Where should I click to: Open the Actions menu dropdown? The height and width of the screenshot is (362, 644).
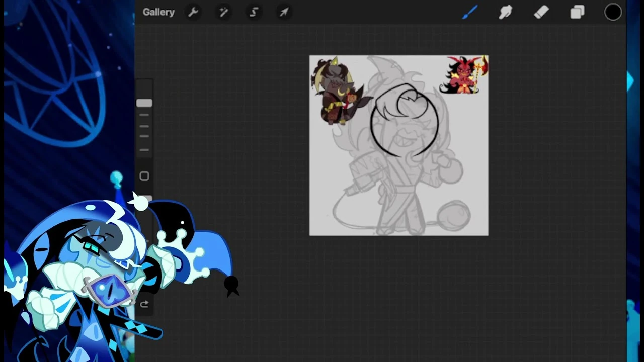tap(193, 12)
